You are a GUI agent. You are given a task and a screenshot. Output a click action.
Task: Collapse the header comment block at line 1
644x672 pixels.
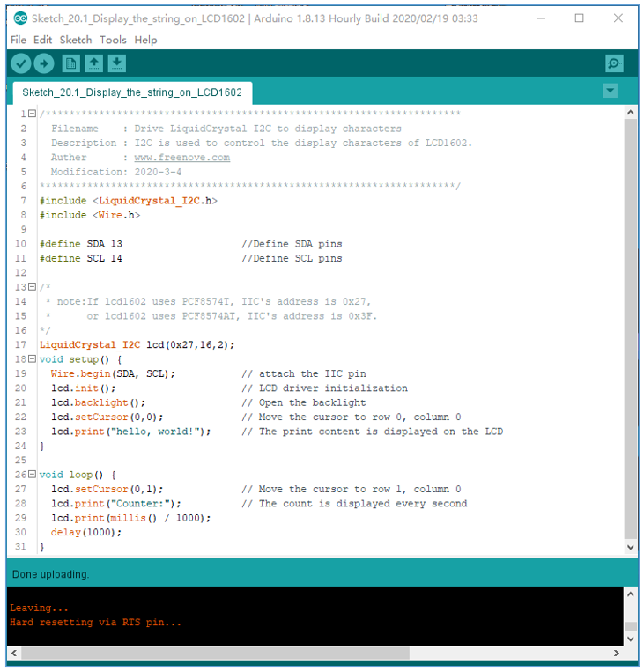(x=32, y=114)
